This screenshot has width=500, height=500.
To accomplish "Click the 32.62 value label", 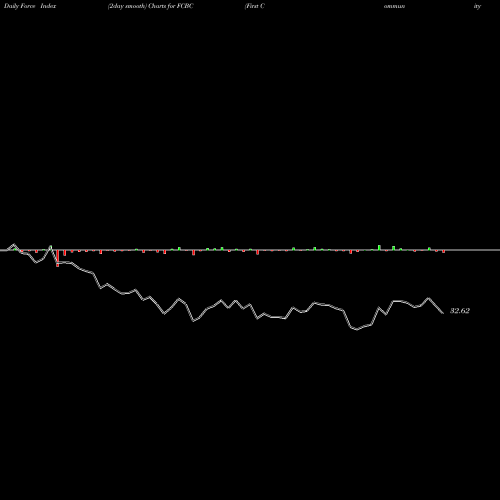I will click(x=460, y=311).
